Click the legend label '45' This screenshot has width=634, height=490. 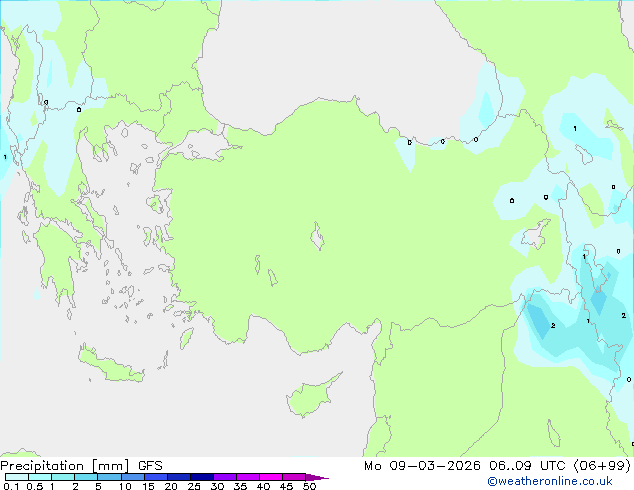(x=286, y=486)
